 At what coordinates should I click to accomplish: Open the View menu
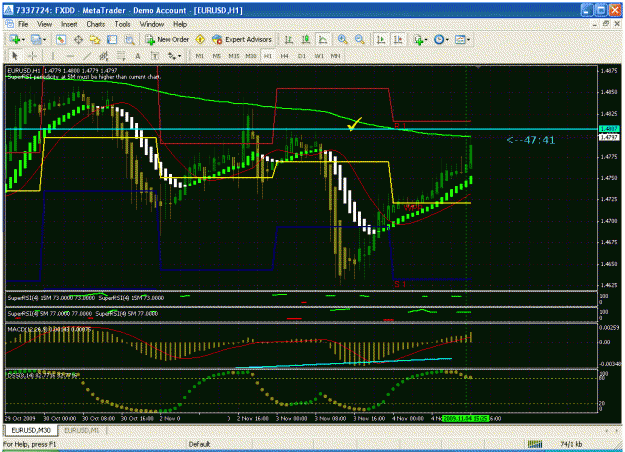coord(44,24)
